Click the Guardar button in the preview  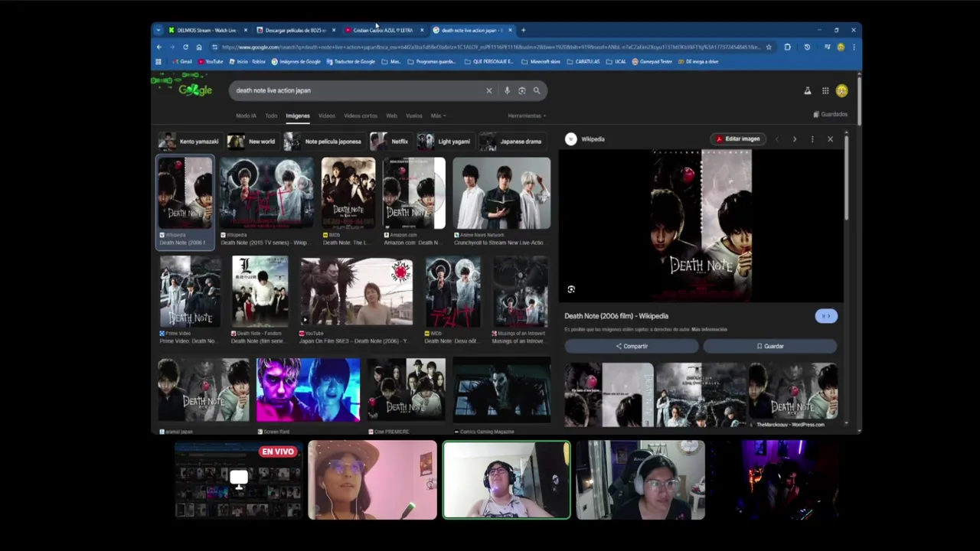[x=770, y=346]
